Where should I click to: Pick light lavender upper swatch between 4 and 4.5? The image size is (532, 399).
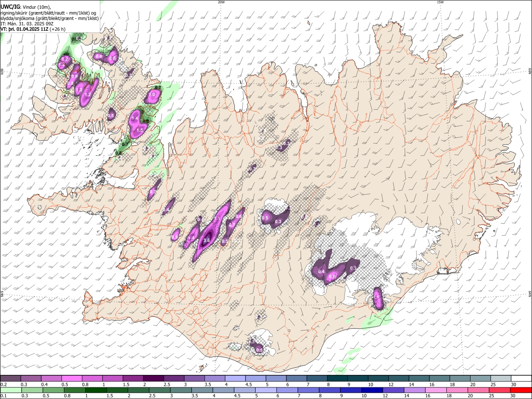click(235, 378)
